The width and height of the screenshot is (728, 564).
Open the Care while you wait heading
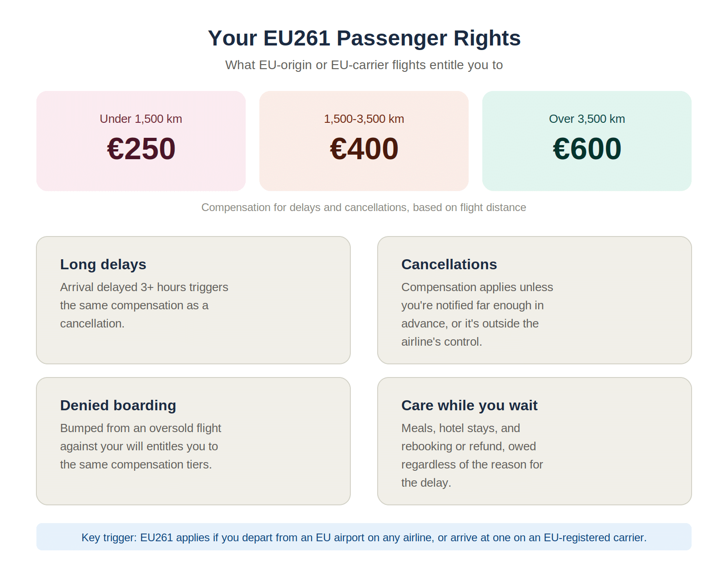tap(470, 405)
